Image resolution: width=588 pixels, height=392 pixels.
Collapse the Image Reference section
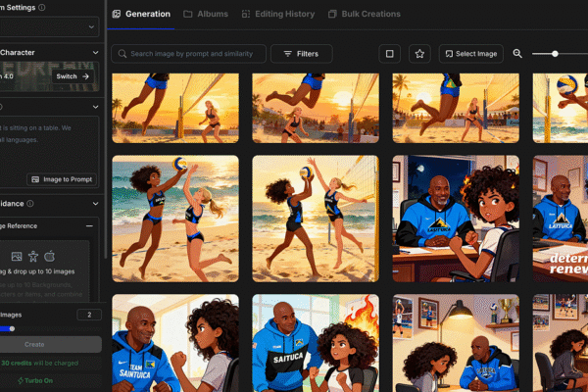pyautogui.click(x=90, y=225)
